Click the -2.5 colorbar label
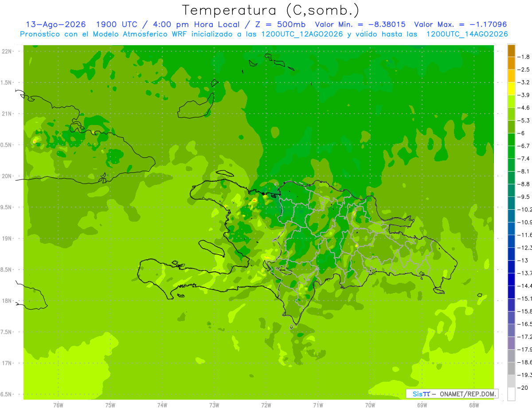Viewport: 532px width, 411px height. [x=523, y=70]
